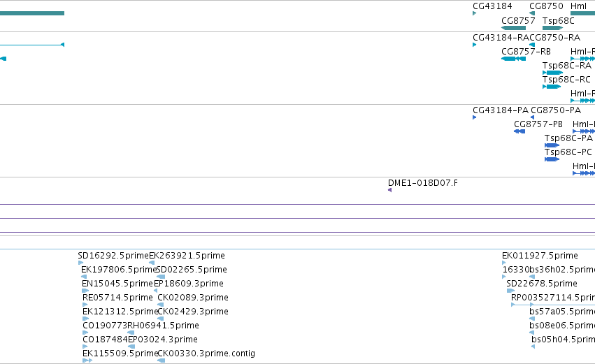Viewport: 595px width, 364px height.
Task: Click the EK115509.5prime double-arrow glyph
Action: coord(87,361)
